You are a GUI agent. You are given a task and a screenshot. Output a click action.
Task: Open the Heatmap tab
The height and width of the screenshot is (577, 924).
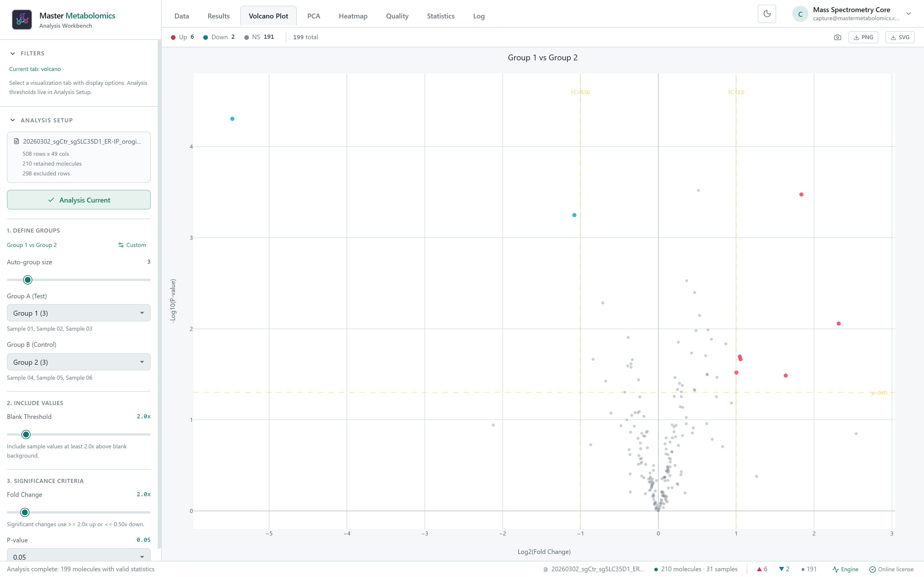pos(353,16)
